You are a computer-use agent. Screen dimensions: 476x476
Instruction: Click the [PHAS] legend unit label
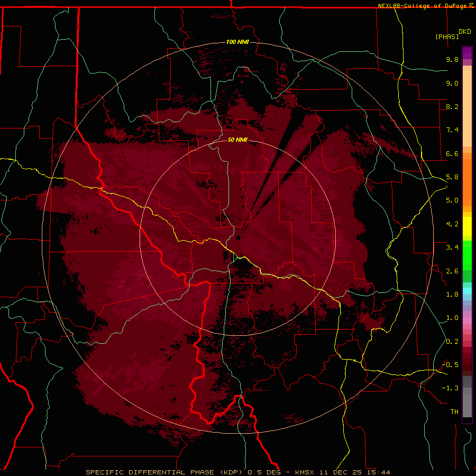[x=447, y=36]
